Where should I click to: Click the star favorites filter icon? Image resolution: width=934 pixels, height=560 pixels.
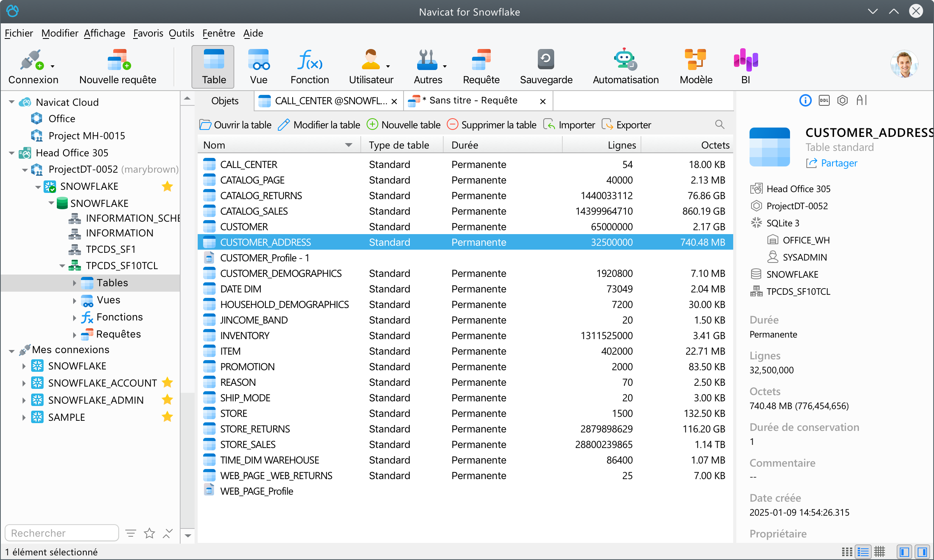(x=149, y=533)
